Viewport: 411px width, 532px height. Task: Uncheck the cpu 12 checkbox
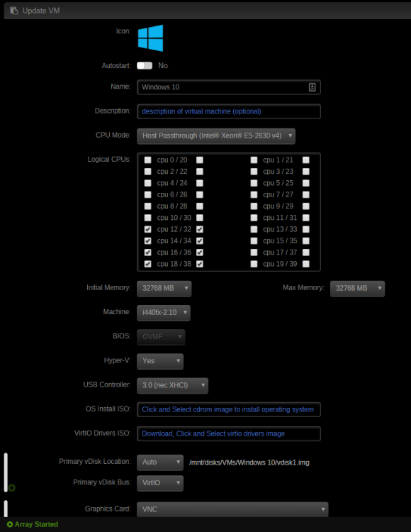click(x=147, y=229)
